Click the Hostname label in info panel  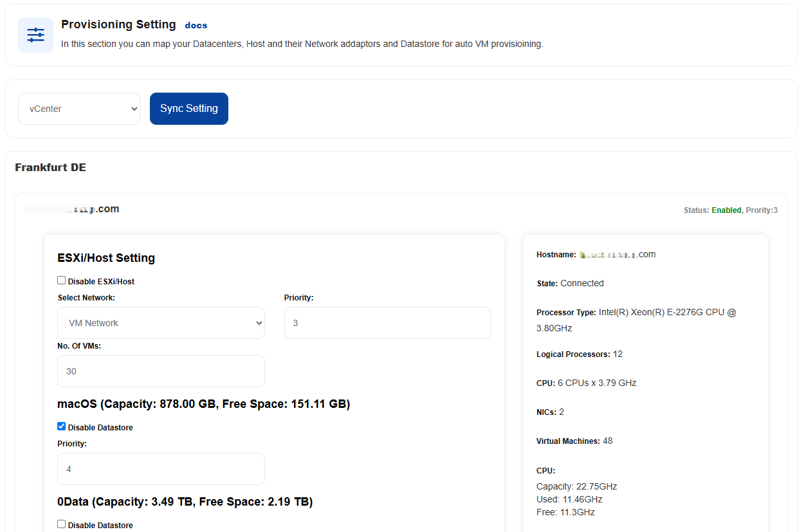tap(556, 255)
